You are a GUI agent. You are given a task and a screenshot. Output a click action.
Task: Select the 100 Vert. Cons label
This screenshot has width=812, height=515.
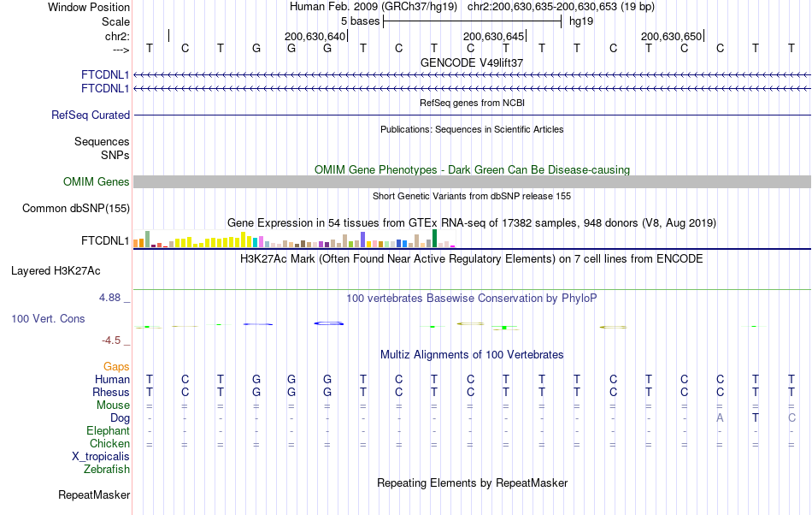pyautogui.click(x=48, y=319)
